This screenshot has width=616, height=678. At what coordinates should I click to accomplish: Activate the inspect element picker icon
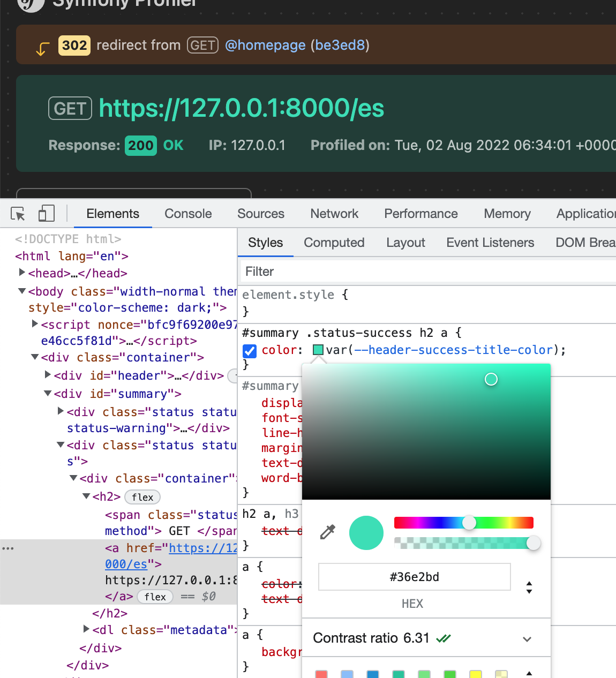18,214
